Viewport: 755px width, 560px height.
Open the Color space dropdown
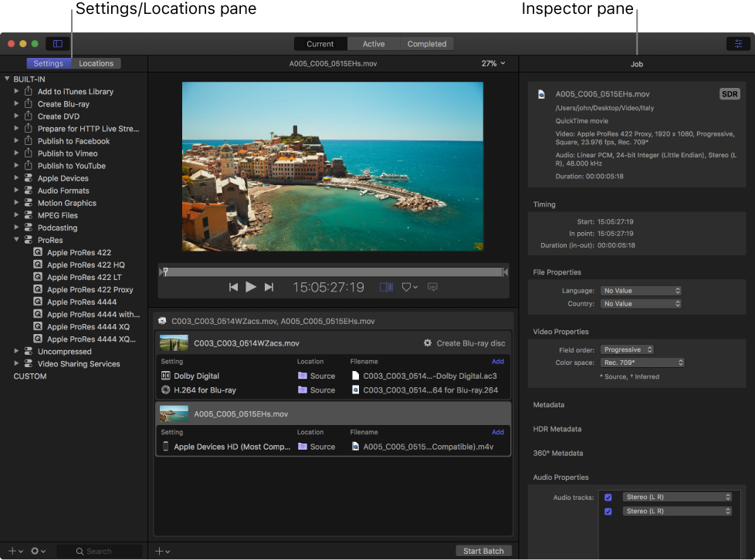(x=642, y=363)
